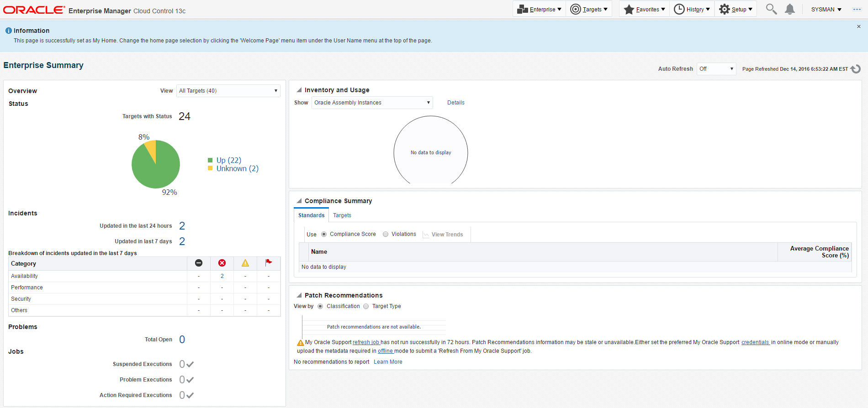The width and height of the screenshot is (868, 408).
Task: Open the notifications bell icon
Action: pyautogui.click(x=790, y=9)
